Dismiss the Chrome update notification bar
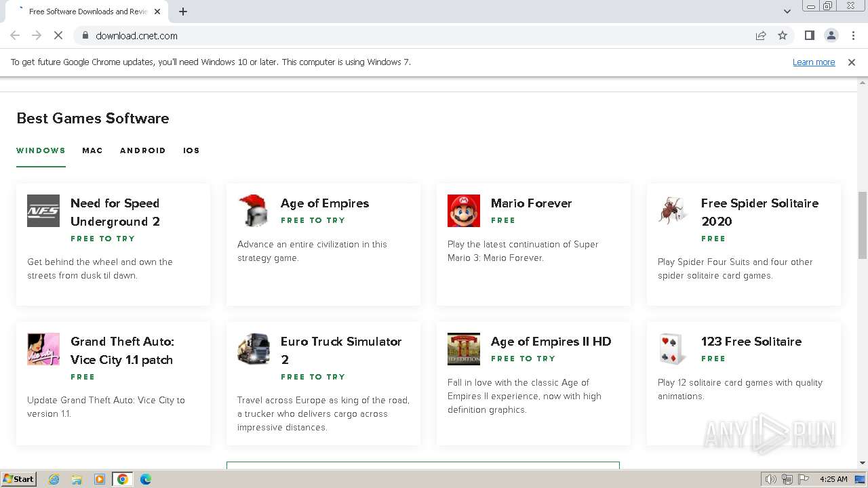The width and height of the screenshot is (868, 488). (852, 62)
